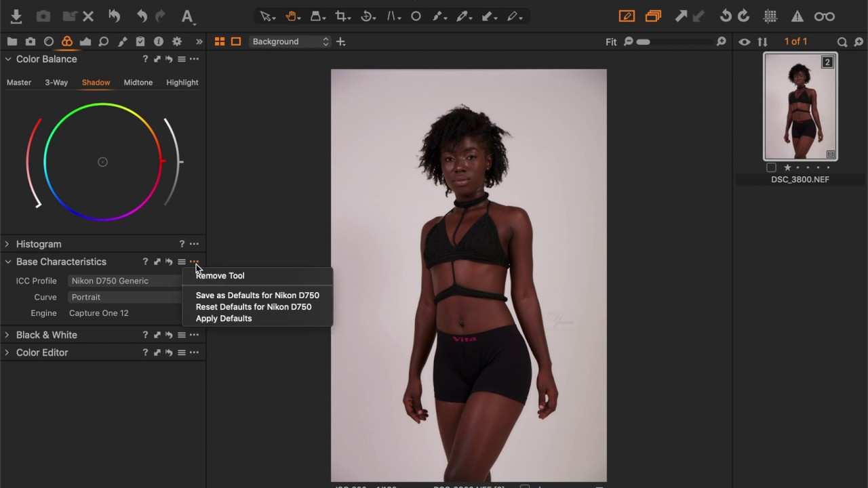Open the ICC Profile dropdown
Screen dimensions: 868x488
(x=125, y=281)
